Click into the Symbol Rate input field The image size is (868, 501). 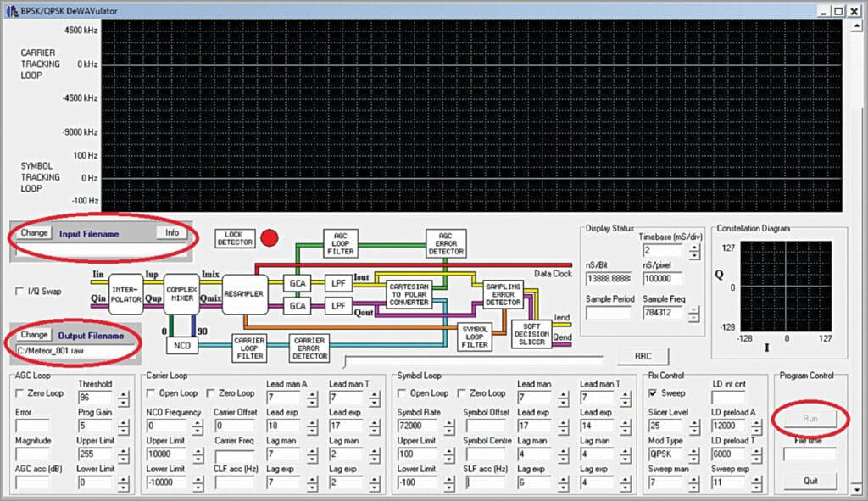click(415, 426)
